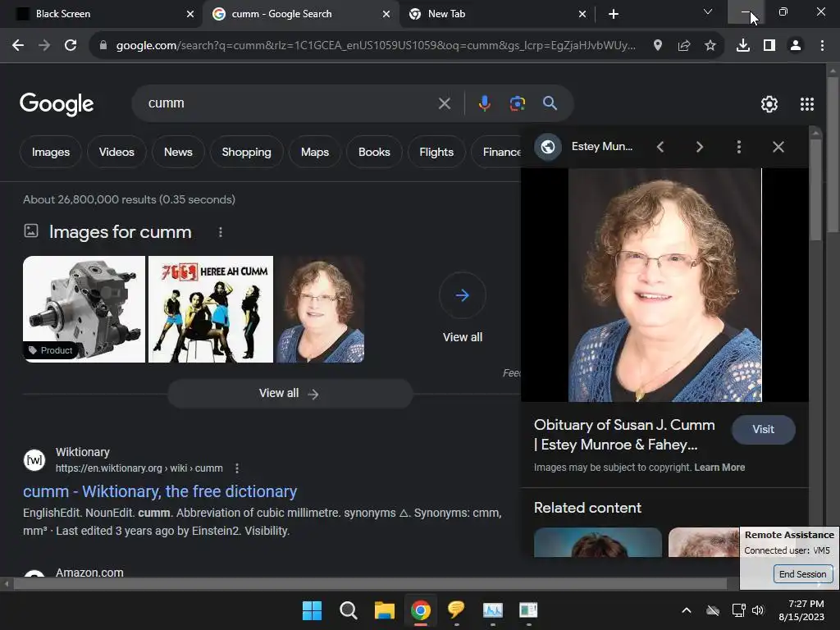This screenshot has height=630, width=840.
Task: Start voice search with microphone icon
Action: point(484,103)
